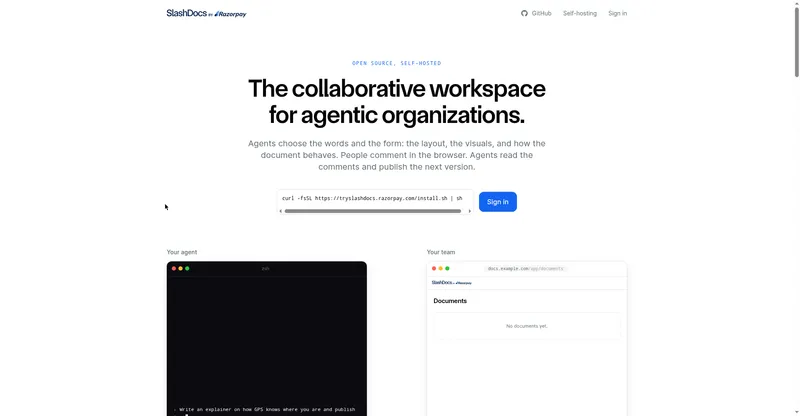800x416 pixels.
Task: Click Sign in in the top navigation
Action: [x=617, y=13]
